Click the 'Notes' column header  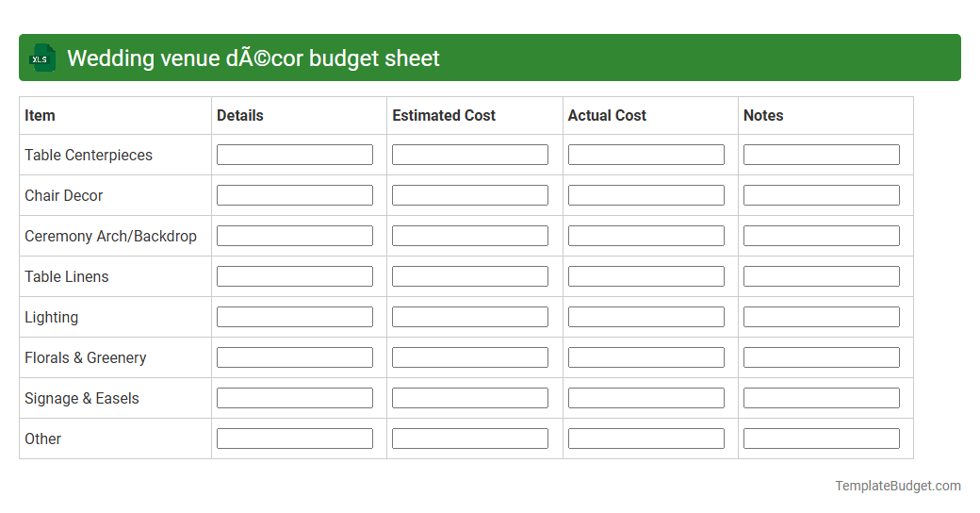tap(763, 116)
